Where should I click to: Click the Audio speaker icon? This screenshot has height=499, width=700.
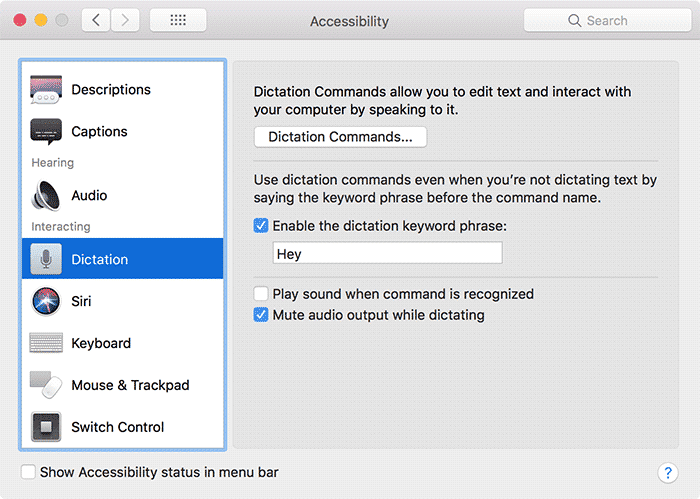tap(46, 195)
